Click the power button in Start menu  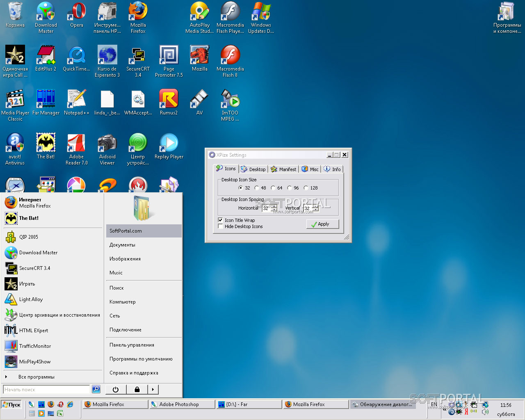[116, 390]
